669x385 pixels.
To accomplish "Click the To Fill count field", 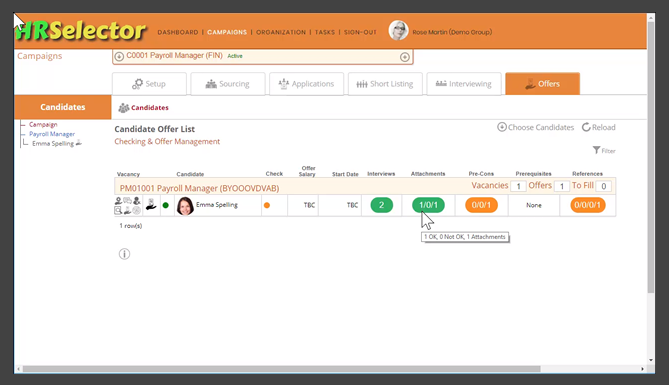I will 603,186.
